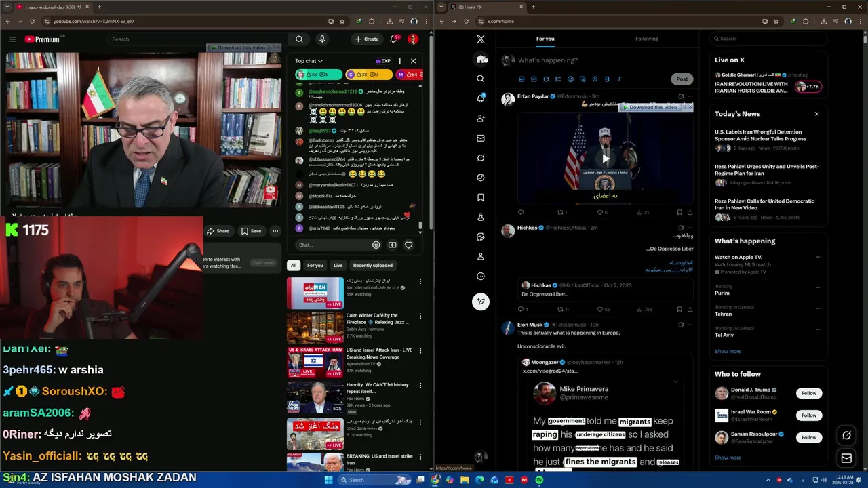
Task: Open the live chat three-dot options
Action: pyautogui.click(x=399, y=61)
